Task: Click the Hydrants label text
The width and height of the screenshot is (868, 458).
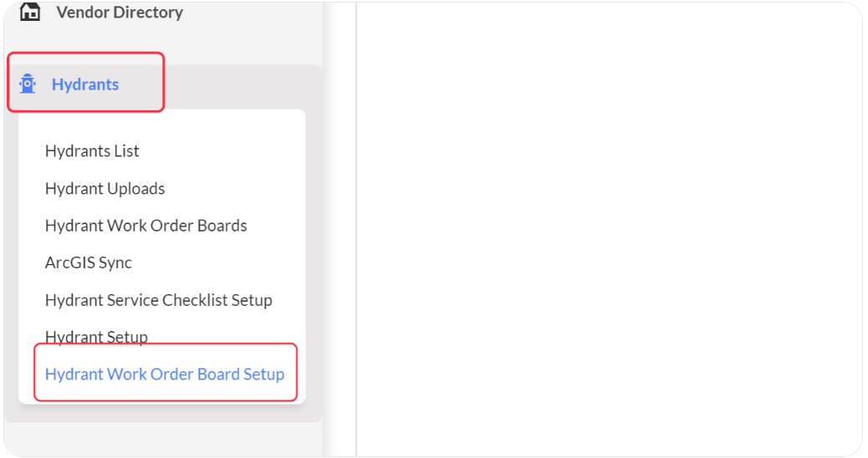Action: [85, 84]
